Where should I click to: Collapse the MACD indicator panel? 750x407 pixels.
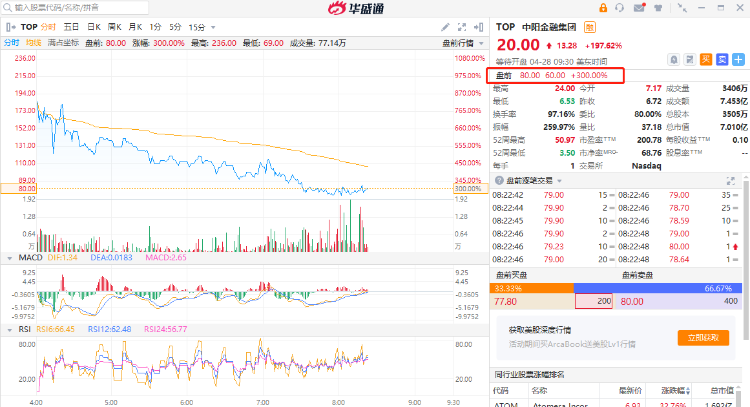pyautogui.click(x=10, y=258)
